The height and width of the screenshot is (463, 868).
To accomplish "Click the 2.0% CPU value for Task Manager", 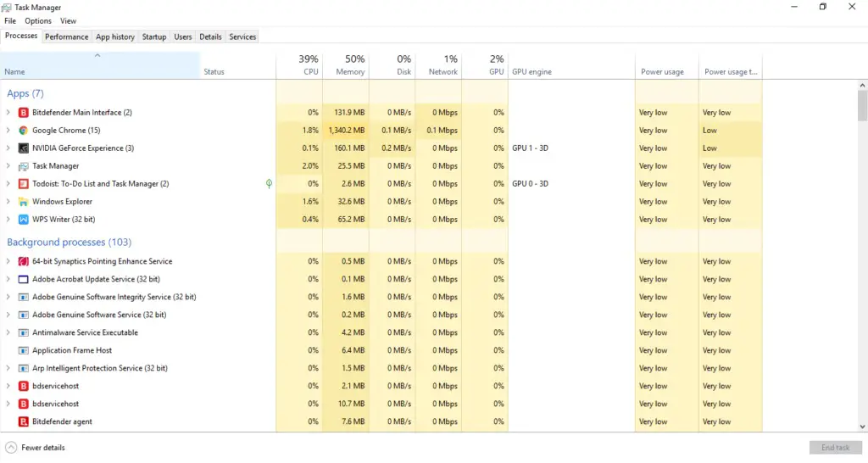I will (310, 165).
